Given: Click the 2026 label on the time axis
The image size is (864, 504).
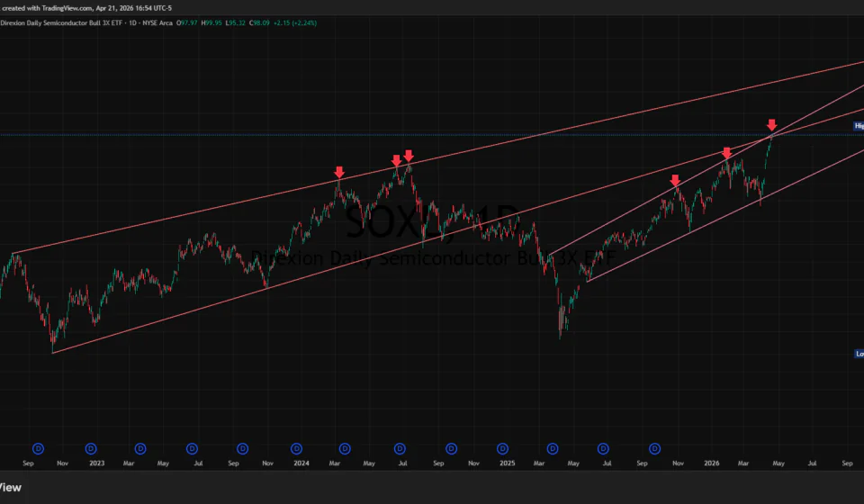Looking at the screenshot, I should click(711, 463).
